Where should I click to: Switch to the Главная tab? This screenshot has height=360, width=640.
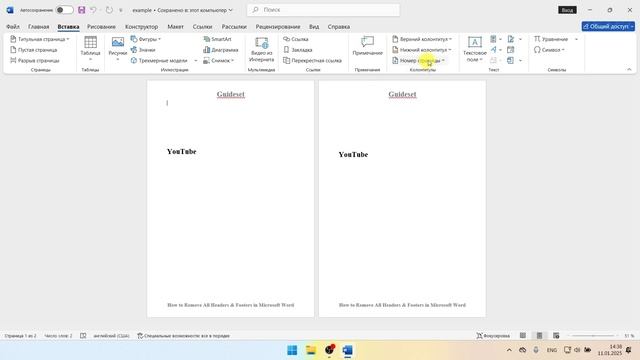[39, 27]
